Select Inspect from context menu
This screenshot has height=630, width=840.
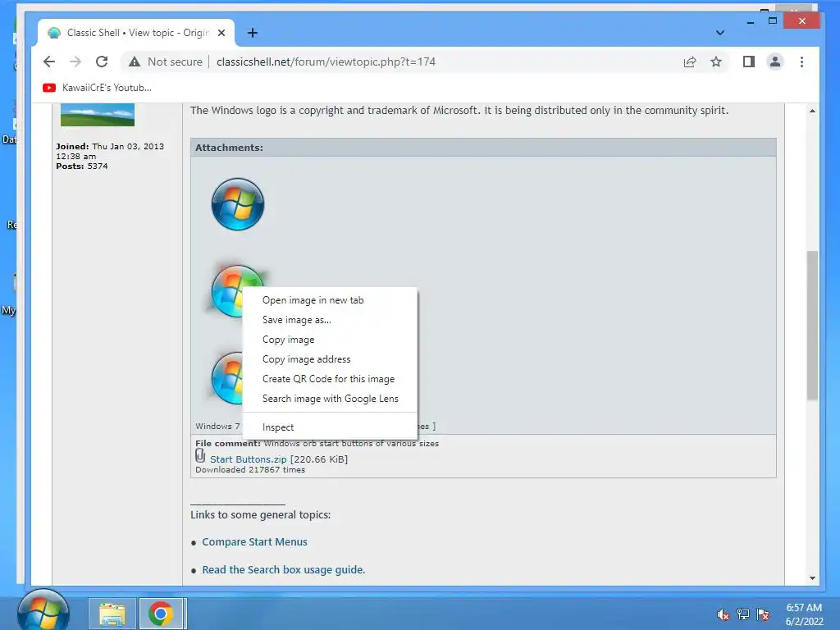[x=330, y=427]
